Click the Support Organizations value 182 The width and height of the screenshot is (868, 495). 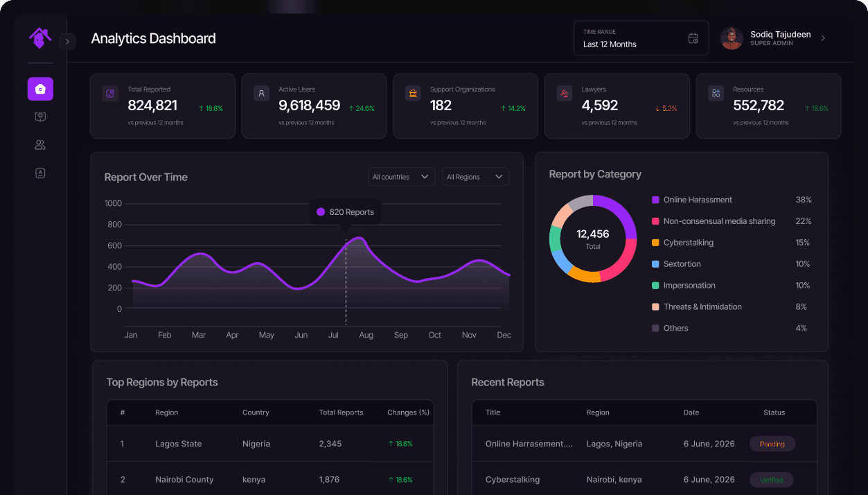point(441,105)
